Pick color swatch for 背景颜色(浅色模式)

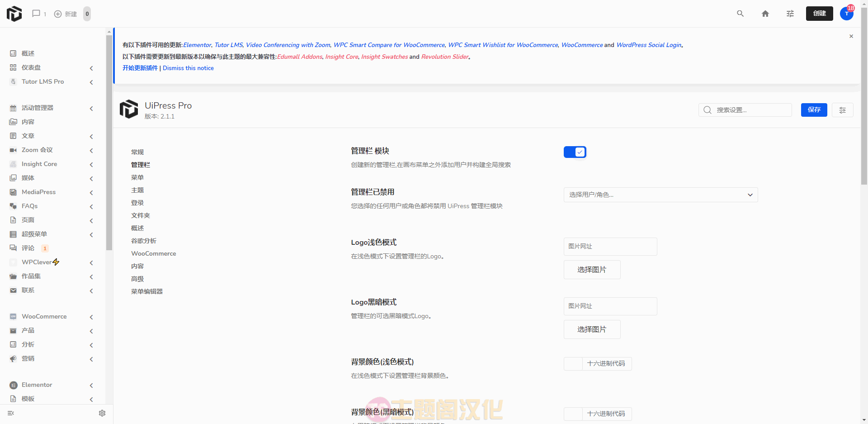573,363
